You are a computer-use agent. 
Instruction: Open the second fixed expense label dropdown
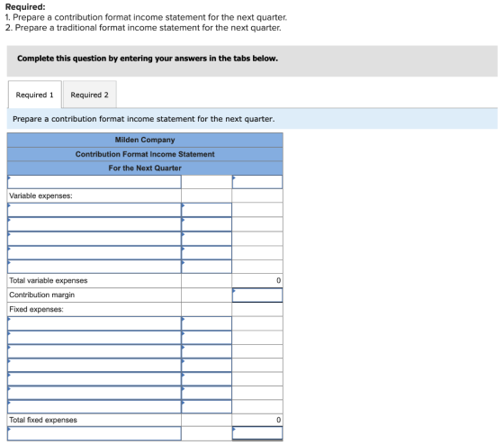click(x=94, y=338)
